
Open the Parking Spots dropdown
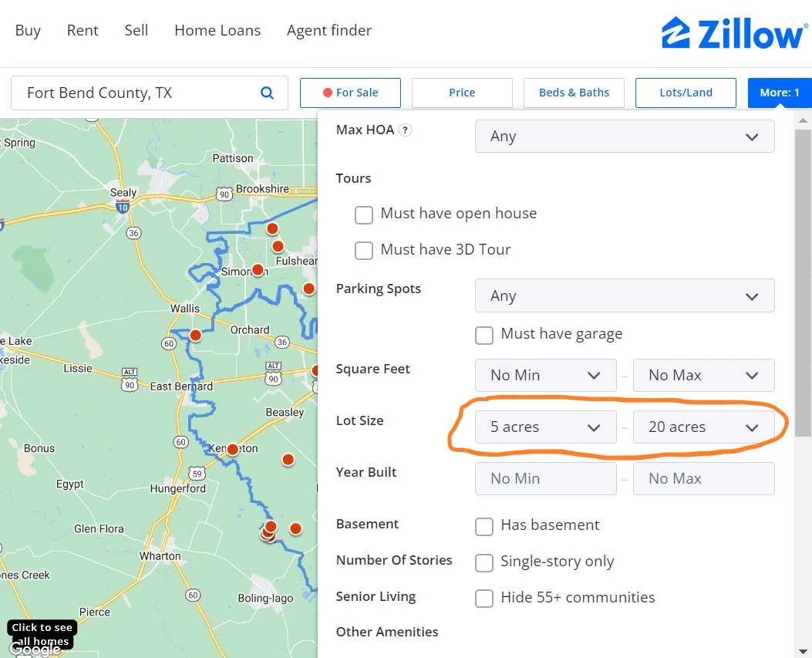(x=625, y=296)
